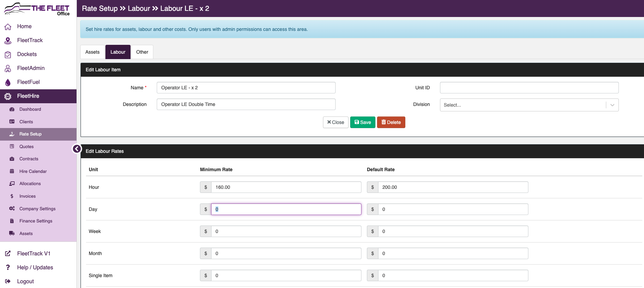Screen dimensions: 644x288
Task: Select the Labour tab
Action: coord(118,52)
